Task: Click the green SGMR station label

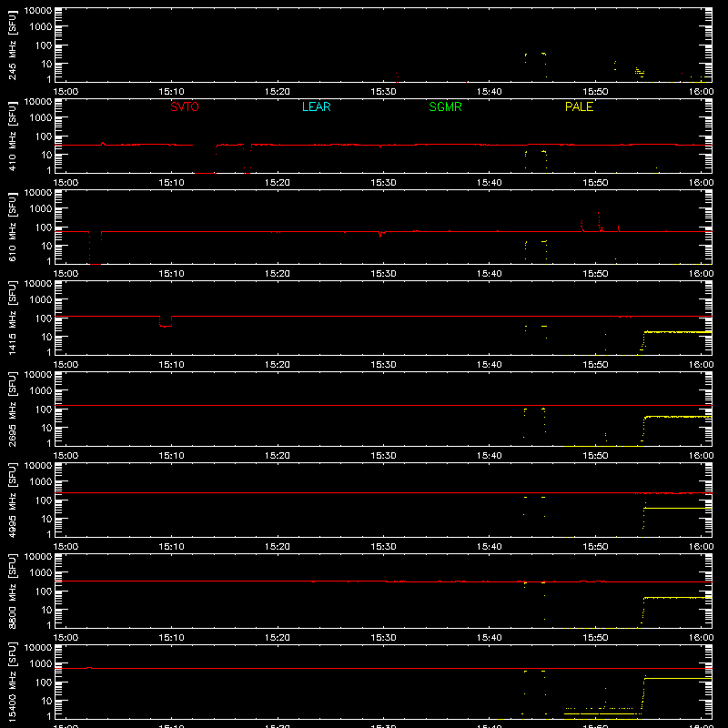Action: [x=445, y=106]
